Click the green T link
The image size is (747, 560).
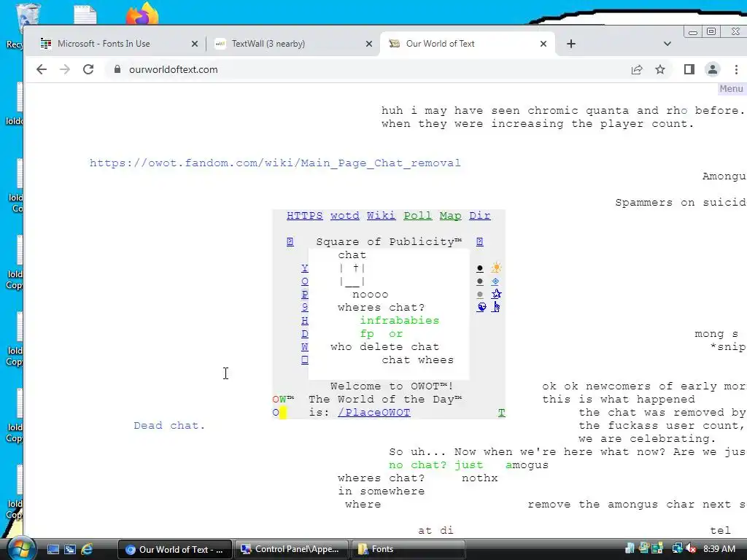click(x=502, y=413)
